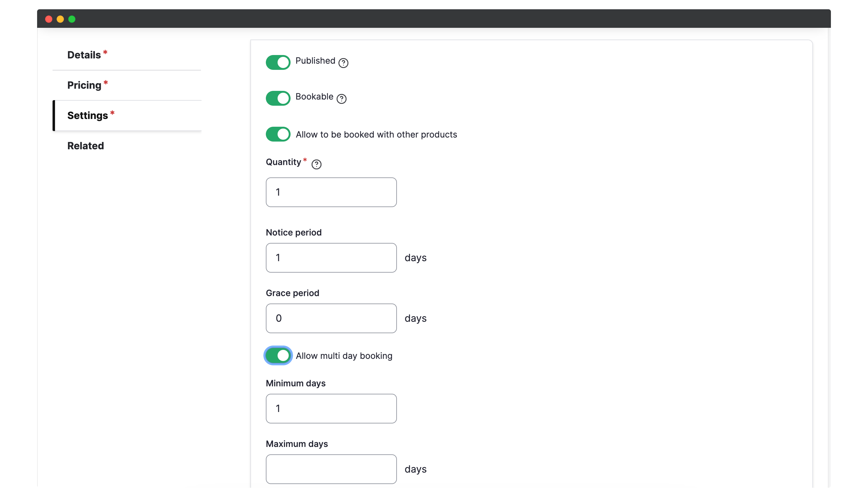Viewport: 868px width, 497px height.
Task: Disable the Published toggle
Action: click(x=278, y=61)
